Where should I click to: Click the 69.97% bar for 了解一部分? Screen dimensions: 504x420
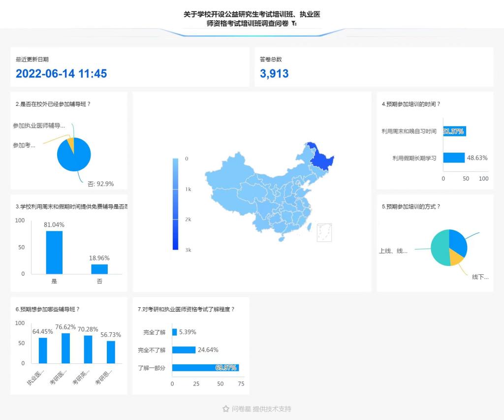(x=205, y=368)
